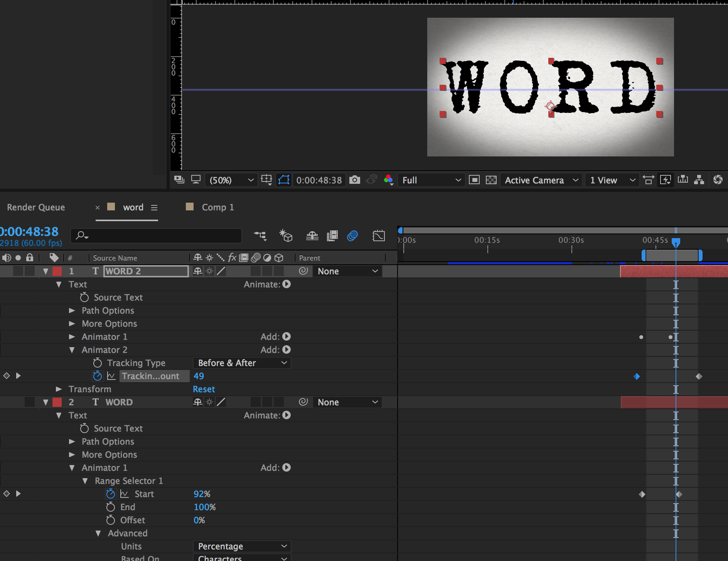Toggle hide shy layers icon

[312, 235]
